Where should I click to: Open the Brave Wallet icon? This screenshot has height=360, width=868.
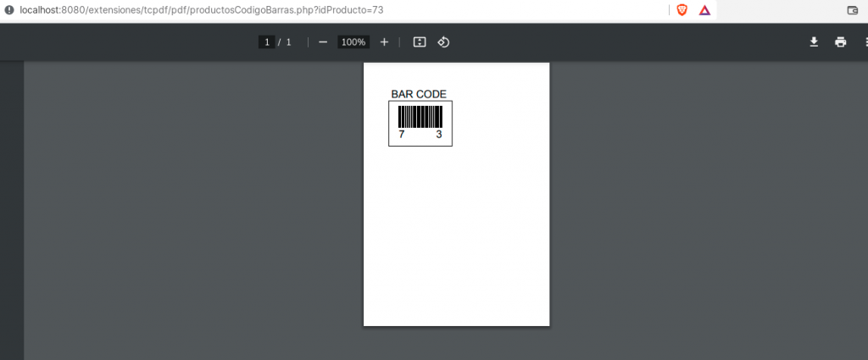[x=853, y=10]
